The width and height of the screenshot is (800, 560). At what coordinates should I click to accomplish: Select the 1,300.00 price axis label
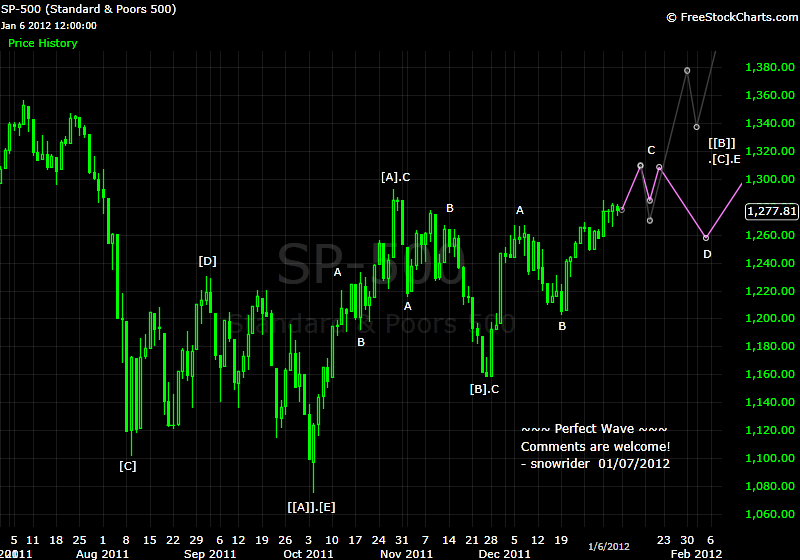point(770,180)
